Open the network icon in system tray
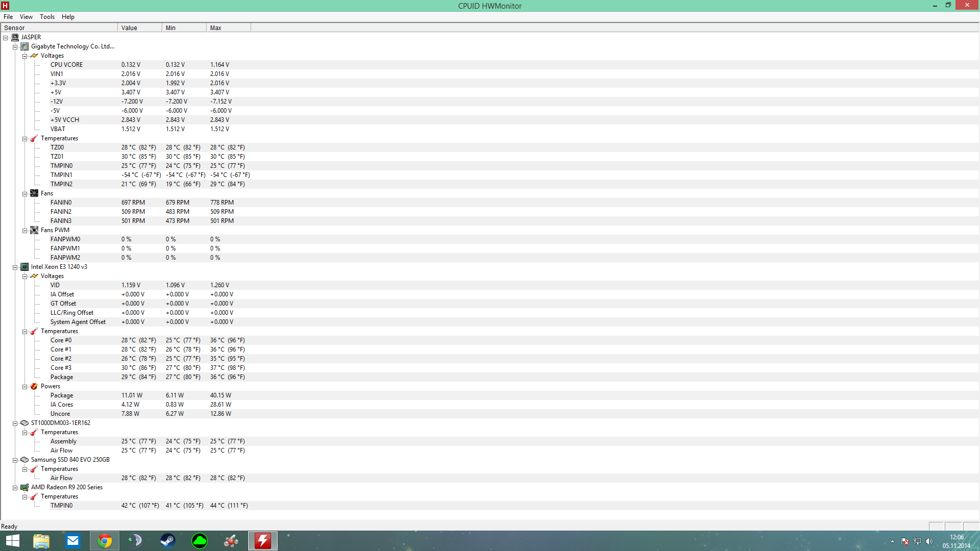980x551 pixels. tap(917, 541)
